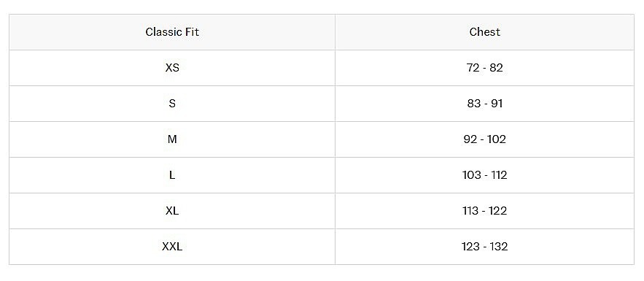
Task: Click the 113 - 122 chest measurement
Action: [x=485, y=211]
